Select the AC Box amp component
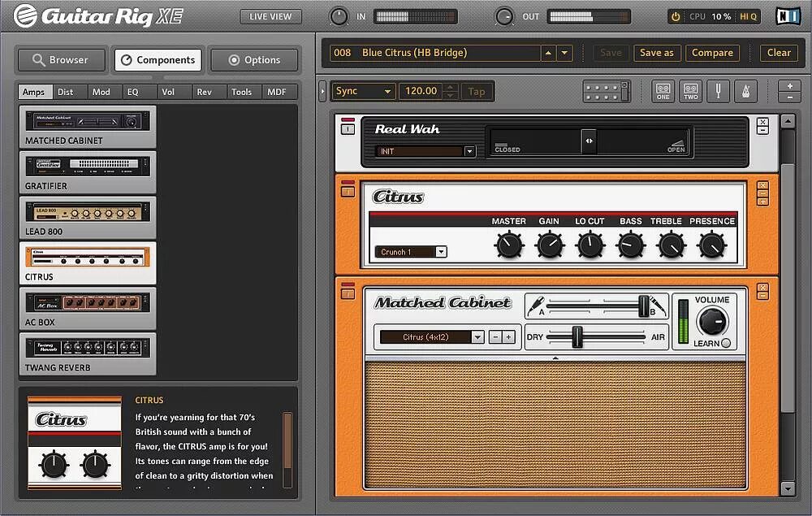 [x=88, y=308]
